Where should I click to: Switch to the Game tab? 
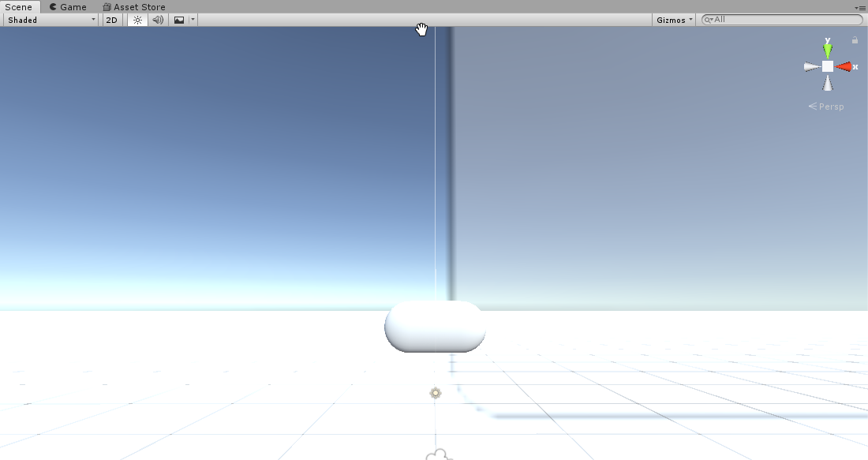[68, 6]
